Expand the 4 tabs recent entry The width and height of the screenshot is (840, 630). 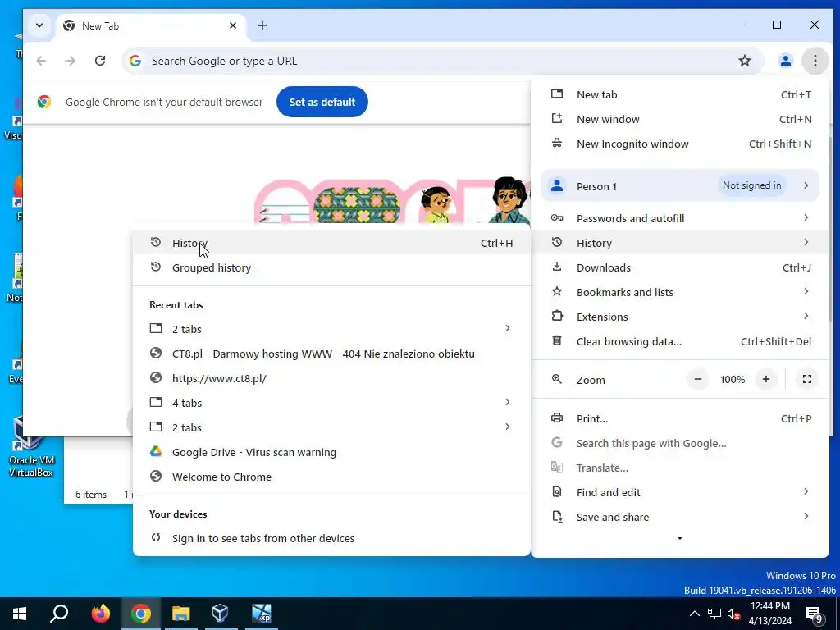(x=331, y=403)
